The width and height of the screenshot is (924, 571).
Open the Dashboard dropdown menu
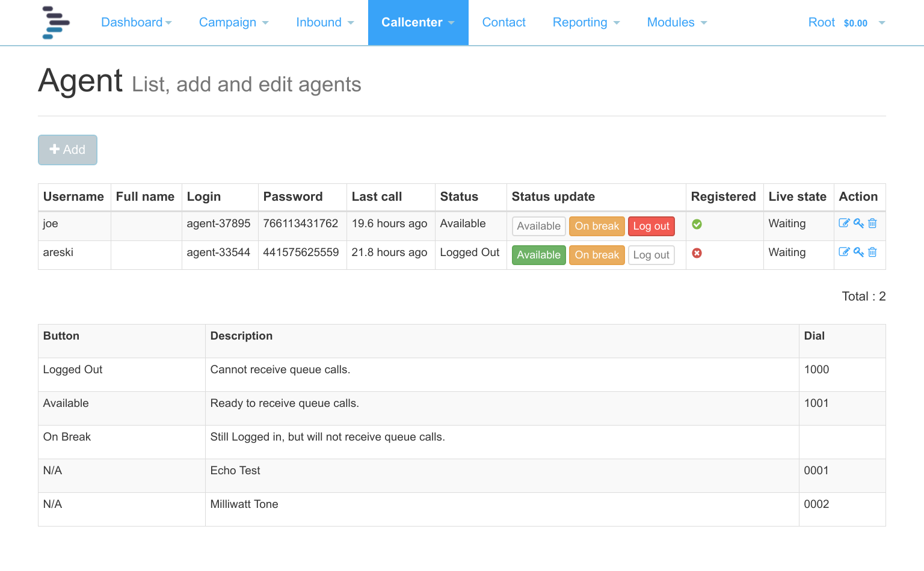[137, 22]
